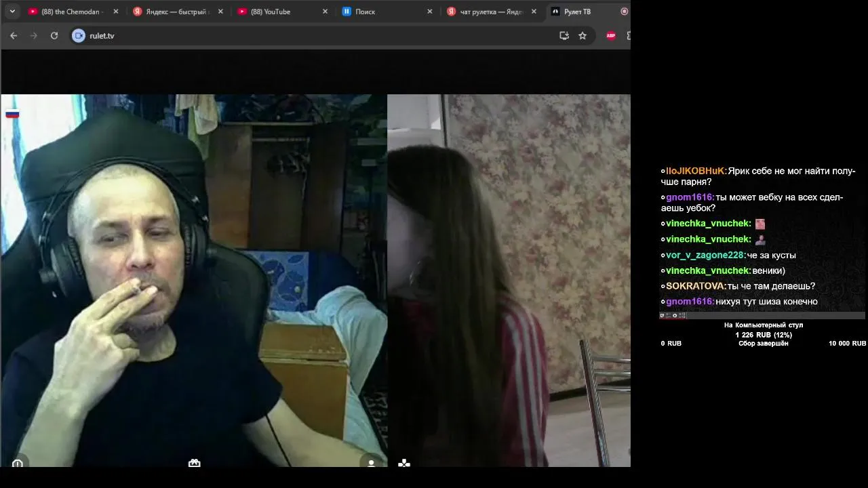Open the gift icon below local video
This screenshot has width=868, height=488.
tap(195, 464)
